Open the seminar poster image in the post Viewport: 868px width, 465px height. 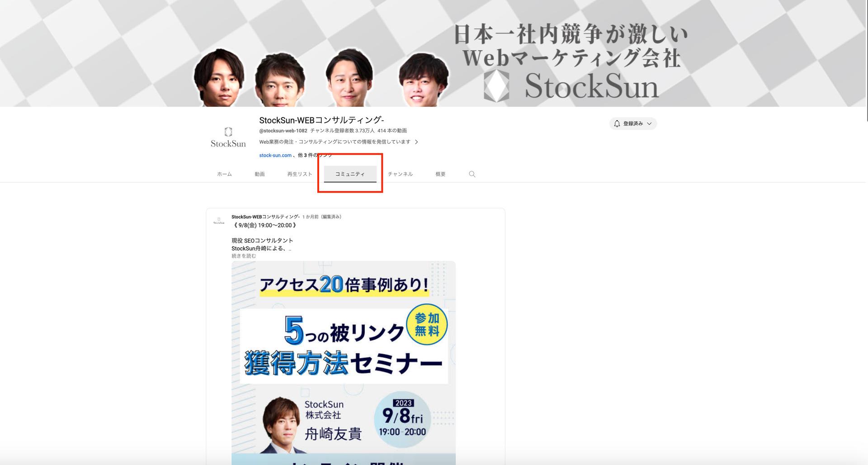[x=344, y=362]
